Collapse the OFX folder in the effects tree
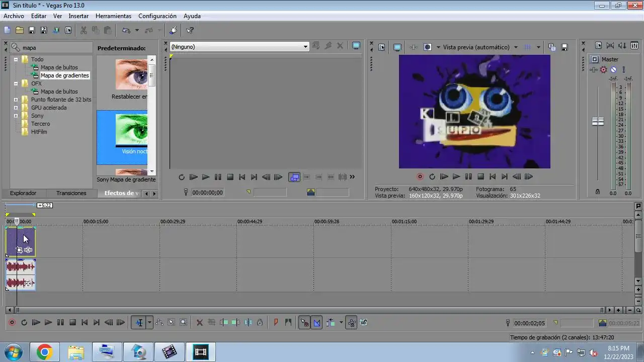The image size is (644, 362). [16, 83]
